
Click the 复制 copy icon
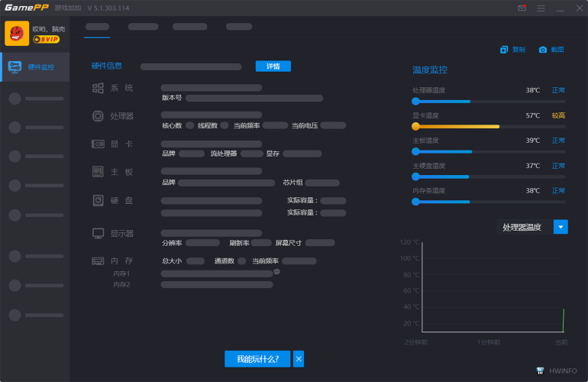(504, 50)
